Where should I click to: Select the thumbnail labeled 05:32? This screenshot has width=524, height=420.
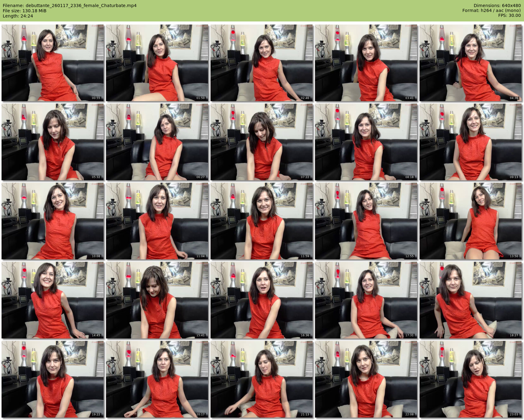[x=53, y=142]
